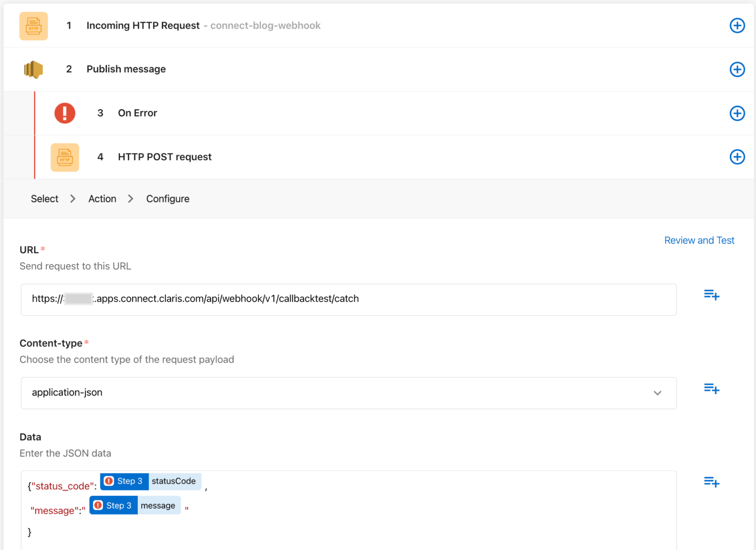Switch to the Action breadcrumb step

tap(102, 199)
